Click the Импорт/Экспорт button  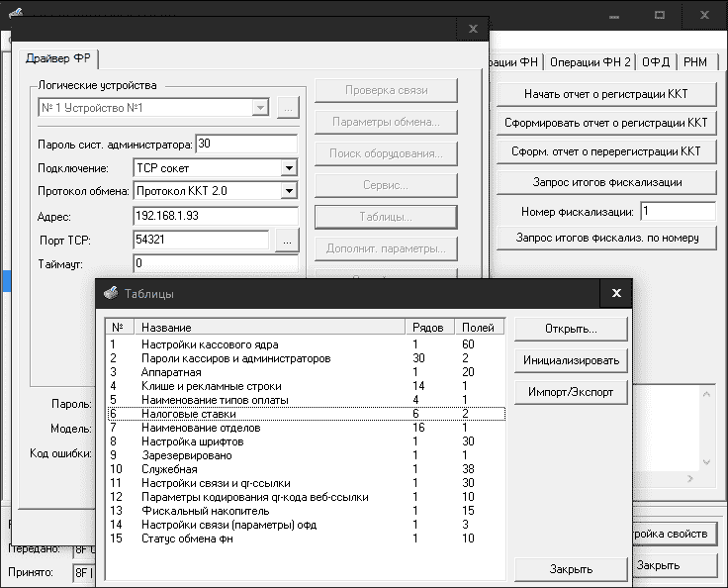(x=571, y=392)
